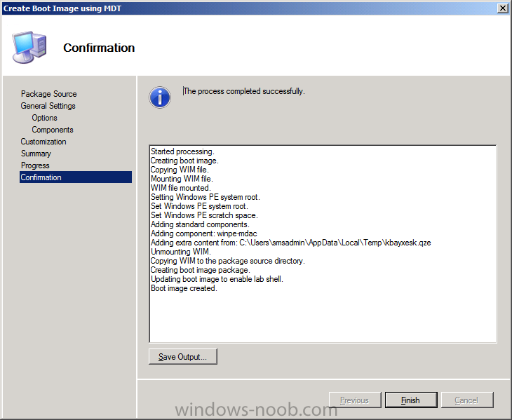Click the greyed Previous button
Screen dimensions: 512x420
[355, 400]
